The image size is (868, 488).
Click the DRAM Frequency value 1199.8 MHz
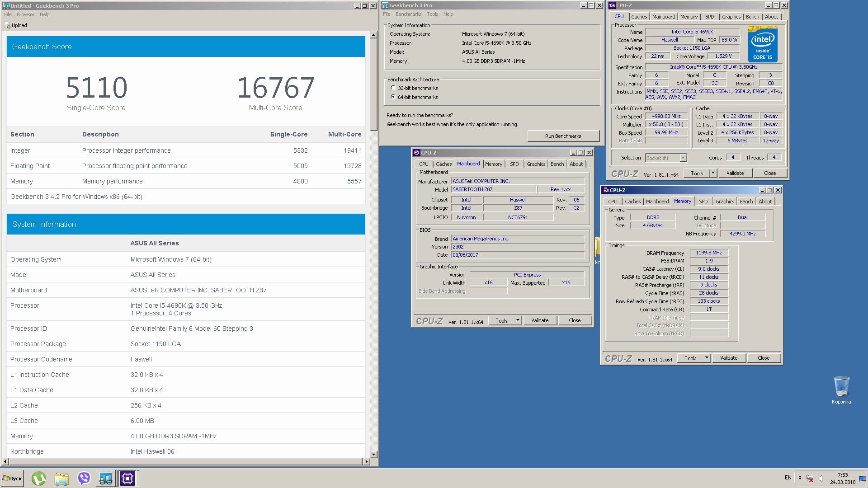708,253
